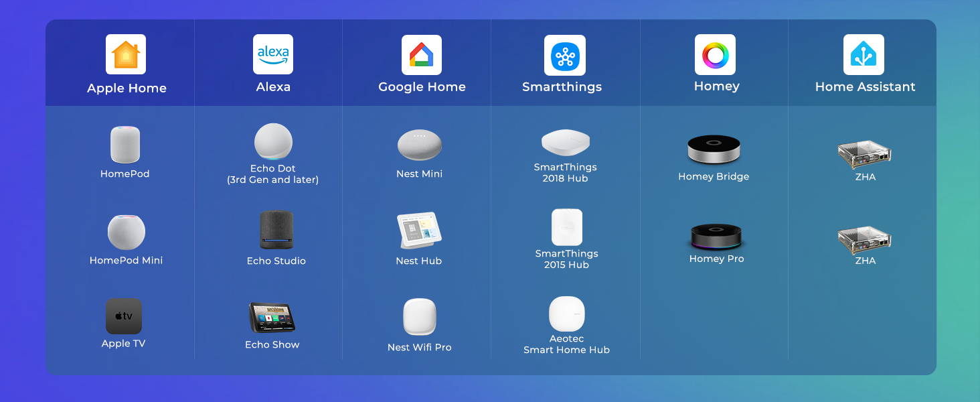Click the 'Nest Mini' label
The height and width of the screenshot is (402, 980).
420,174
